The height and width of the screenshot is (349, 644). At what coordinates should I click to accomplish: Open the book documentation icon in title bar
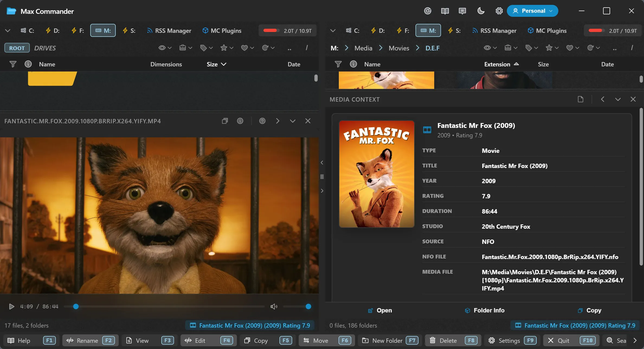[445, 11]
